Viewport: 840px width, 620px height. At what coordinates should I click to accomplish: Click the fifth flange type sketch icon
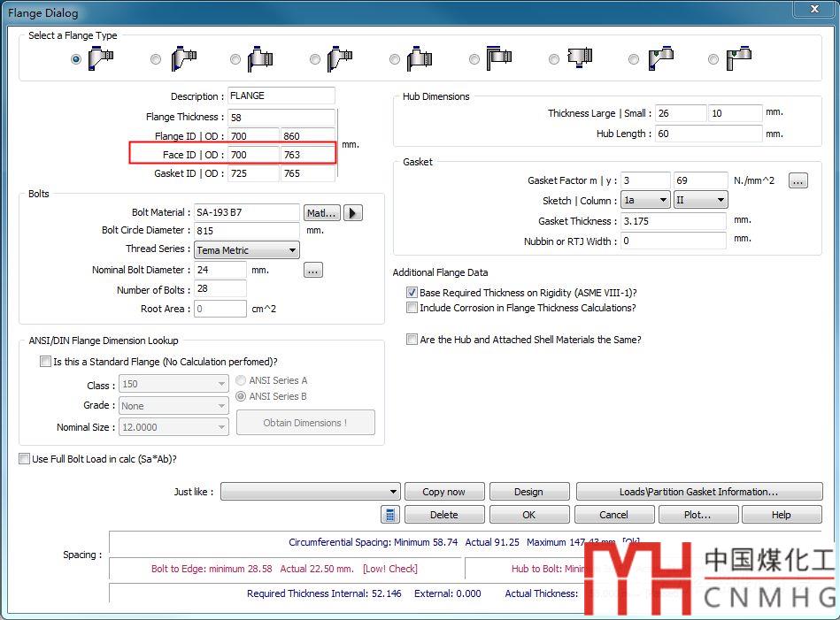coord(420,58)
